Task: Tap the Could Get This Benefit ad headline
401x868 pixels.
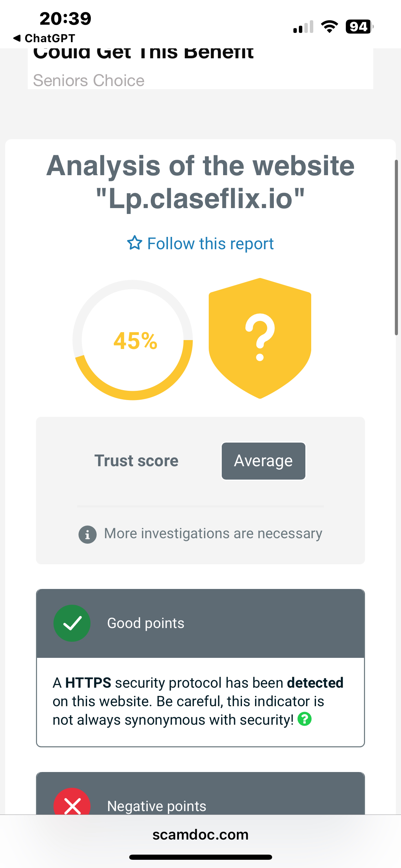Action: [143, 54]
